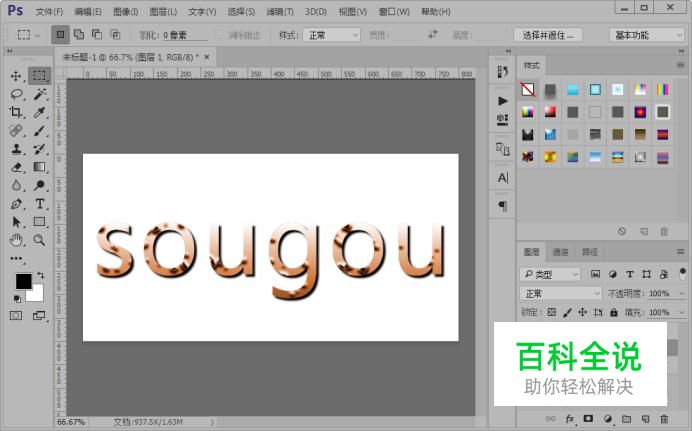Open the marquee tool preset dropdown
692x431 pixels.
coord(29,35)
